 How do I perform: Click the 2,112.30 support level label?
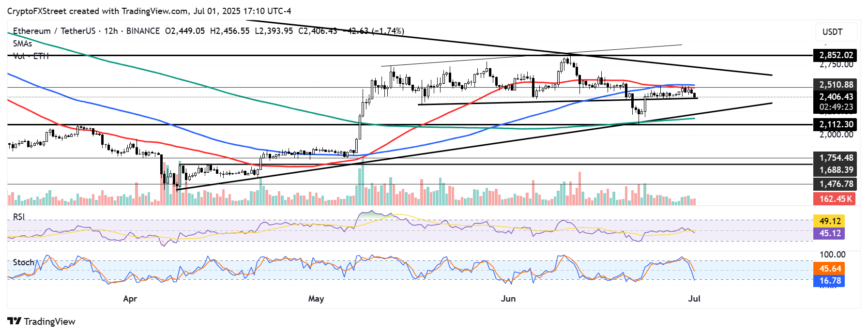[x=836, y=124]
